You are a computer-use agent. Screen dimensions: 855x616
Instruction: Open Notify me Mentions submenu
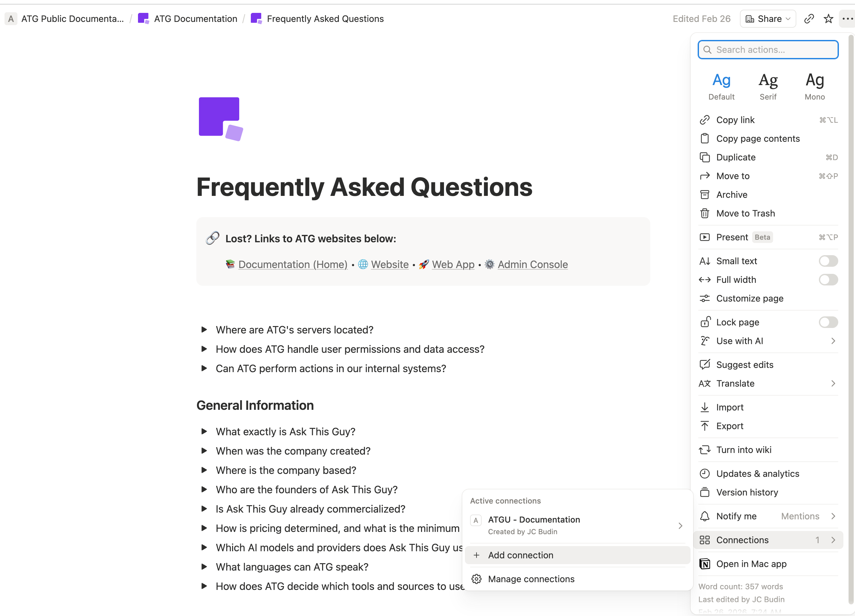(x=768, y=516)
